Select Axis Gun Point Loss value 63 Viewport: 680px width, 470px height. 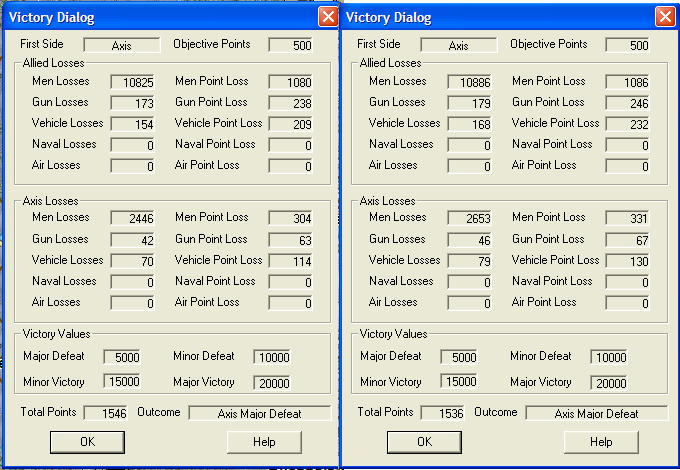coord(291,240)
